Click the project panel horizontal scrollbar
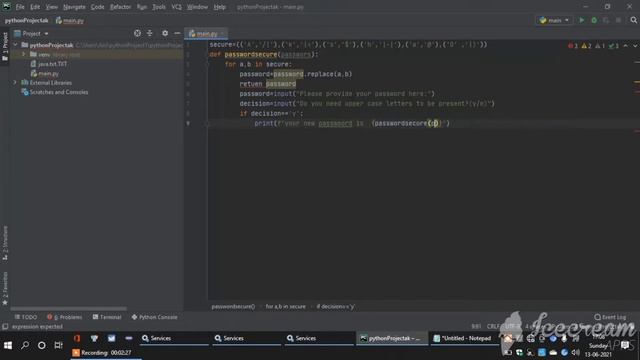640x360 pixels. coord(69,309)
